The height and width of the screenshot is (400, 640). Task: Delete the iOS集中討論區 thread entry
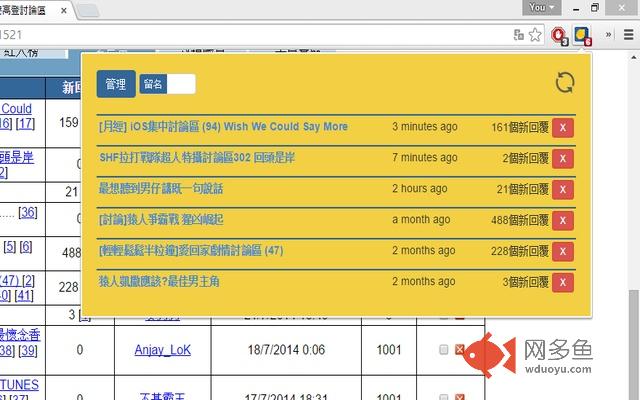tap(562, 128)
